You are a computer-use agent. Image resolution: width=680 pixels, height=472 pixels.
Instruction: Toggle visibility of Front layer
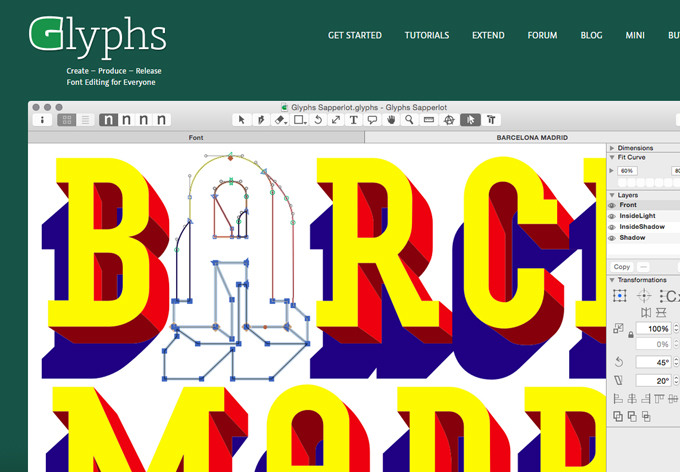point(612,205)
